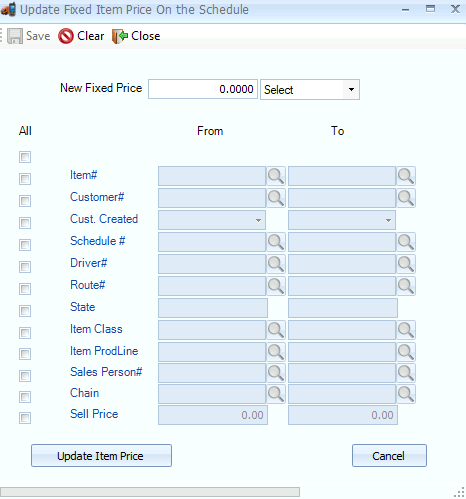This screenshot has width=466, height=499.
Task: Click Save in the toolbar
Action: pos(29,36)
